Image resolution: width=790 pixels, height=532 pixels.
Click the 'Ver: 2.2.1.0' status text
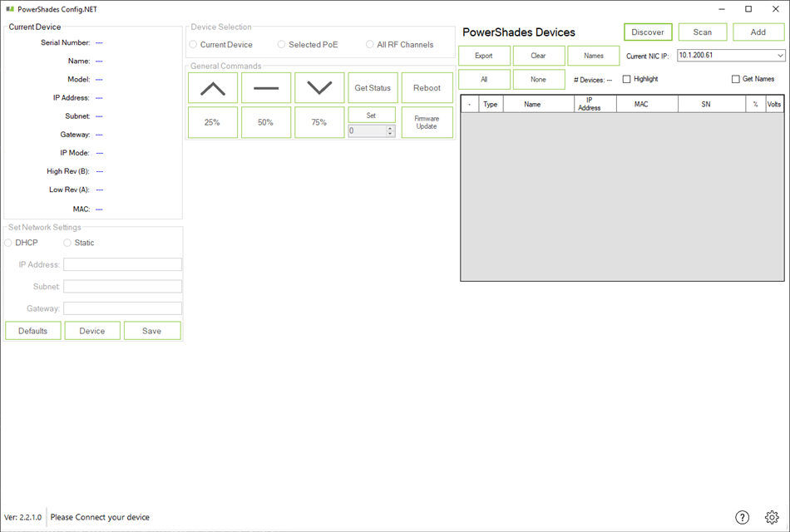point(23,517)
